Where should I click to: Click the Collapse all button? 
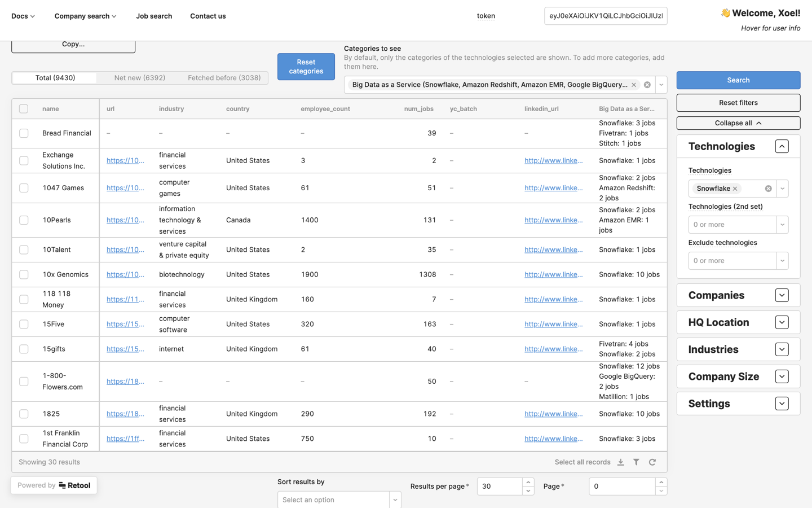coord(738,123)
